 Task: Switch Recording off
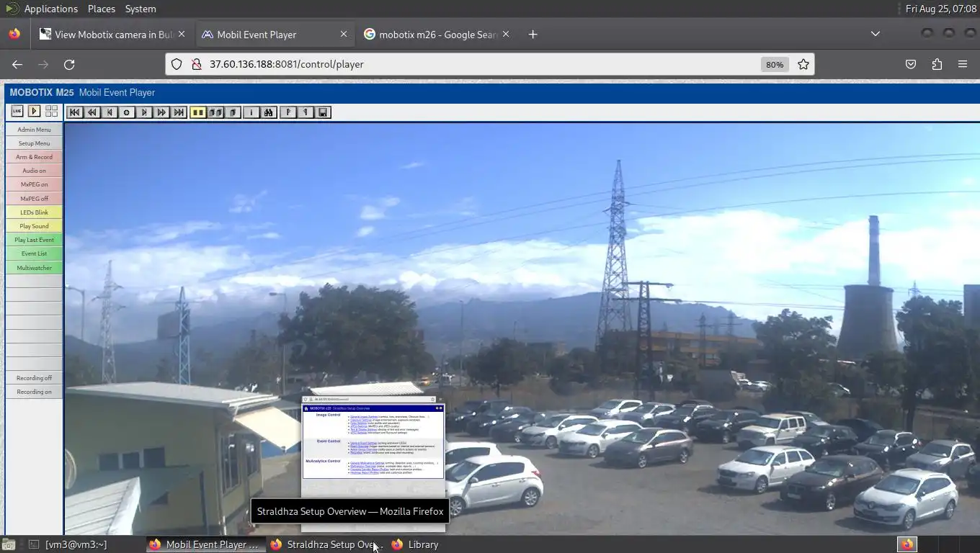coord(34,378)
